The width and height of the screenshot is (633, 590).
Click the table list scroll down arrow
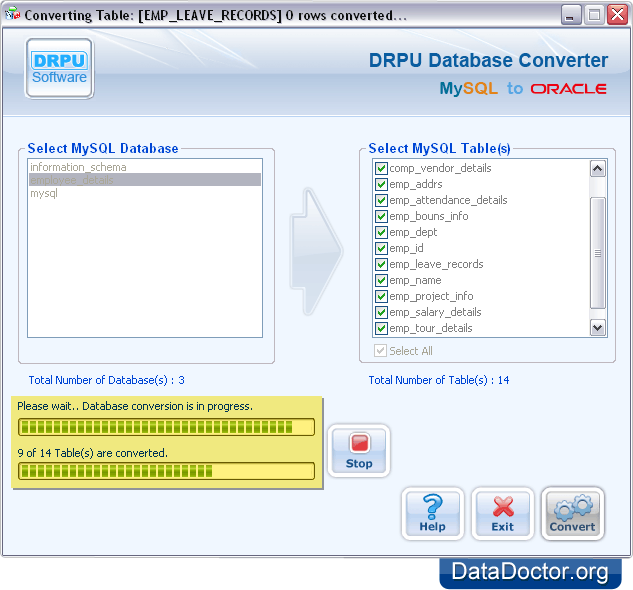tap(597, 328)
